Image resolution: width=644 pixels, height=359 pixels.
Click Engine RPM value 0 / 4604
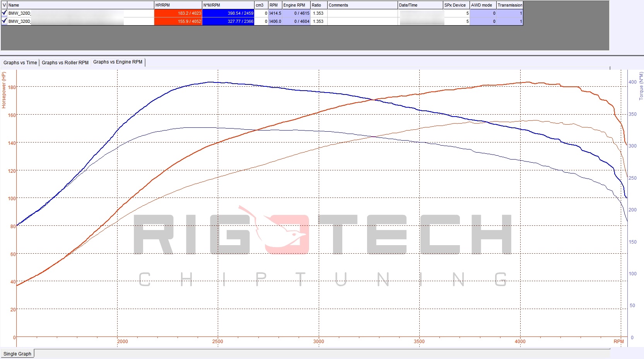click(296, 21)
